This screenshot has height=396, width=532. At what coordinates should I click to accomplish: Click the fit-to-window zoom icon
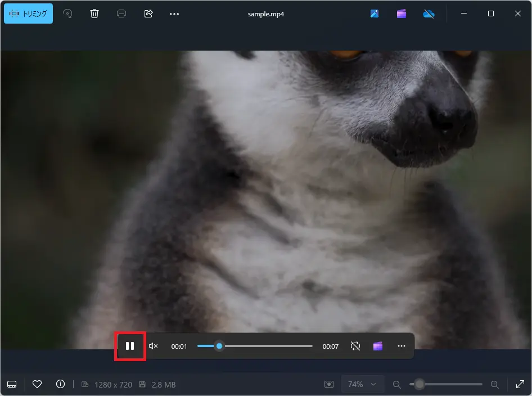tap(329, 384)
